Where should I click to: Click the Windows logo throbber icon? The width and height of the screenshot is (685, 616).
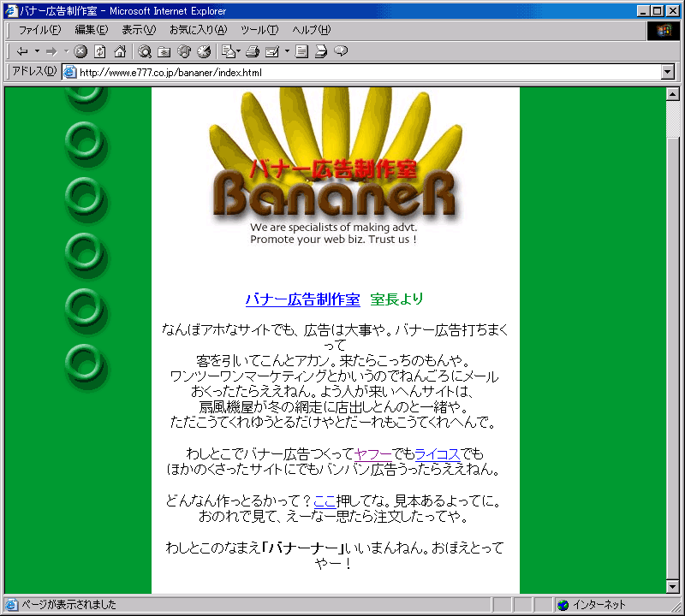tap(663, 30)
